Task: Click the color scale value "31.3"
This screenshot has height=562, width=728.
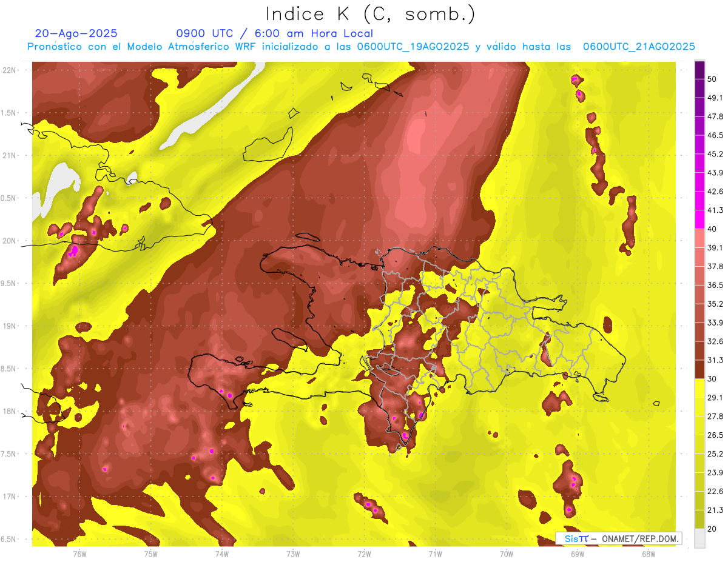Action: (715, 360)
